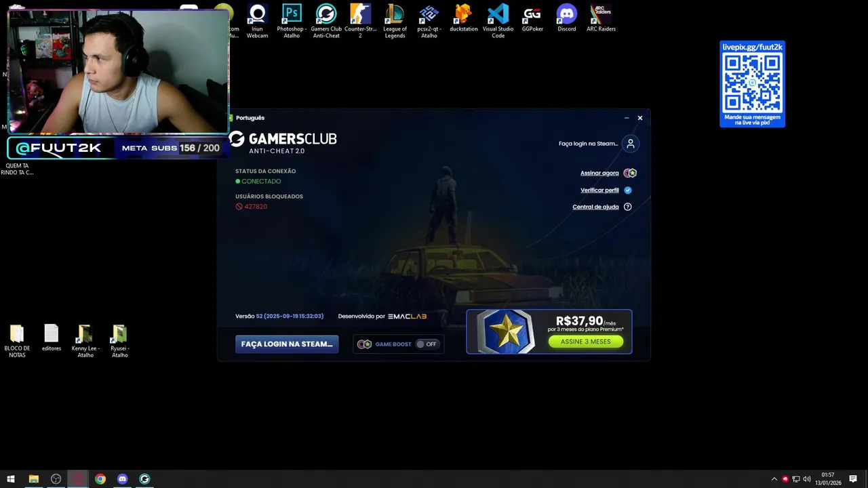Open the Windows Start menu

(x=11, y=479)
